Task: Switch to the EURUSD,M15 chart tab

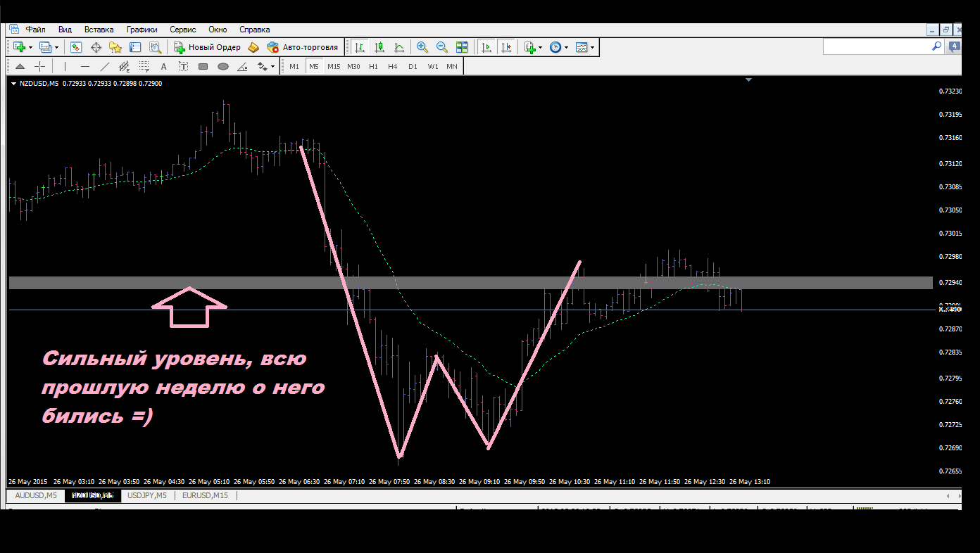Action: (x=206, y=495)
